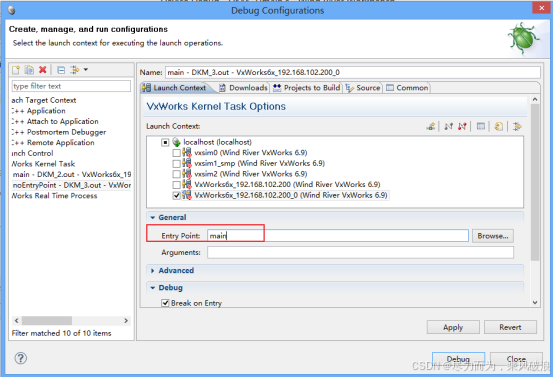Open the Common tab
Screen dimensions: 554x377
[x=407, y=88]
